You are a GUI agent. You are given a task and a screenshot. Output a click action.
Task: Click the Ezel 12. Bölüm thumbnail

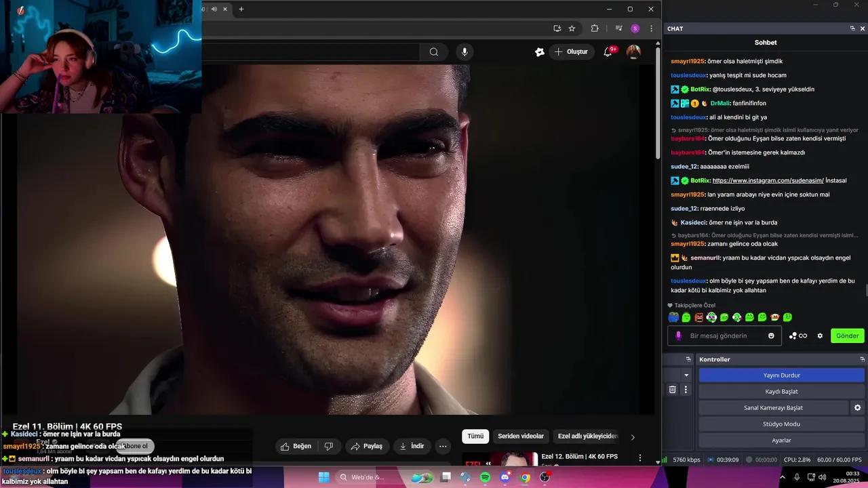point(500,459)
